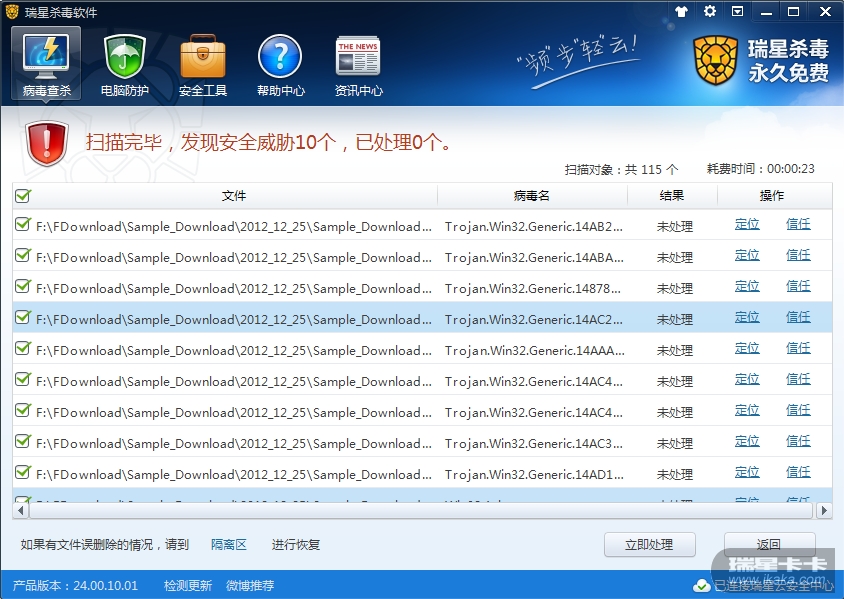
Task: Uncheck the row with Trojan.Win32.Generic.14AD1
Action: click(23, 472)
